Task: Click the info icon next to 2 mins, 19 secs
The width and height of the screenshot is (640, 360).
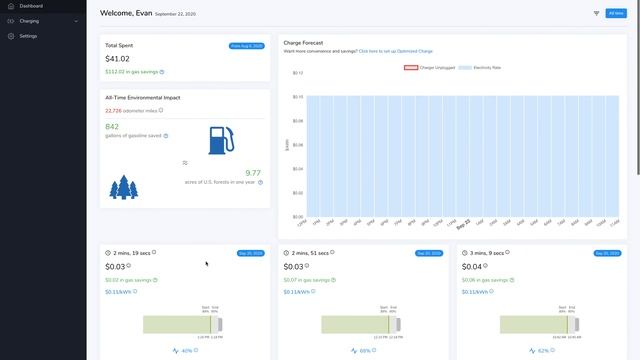Action: pos(154,252)
